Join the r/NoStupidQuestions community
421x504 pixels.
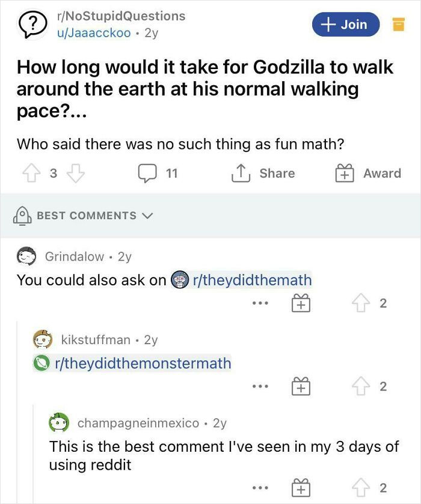tap(346, 24)
